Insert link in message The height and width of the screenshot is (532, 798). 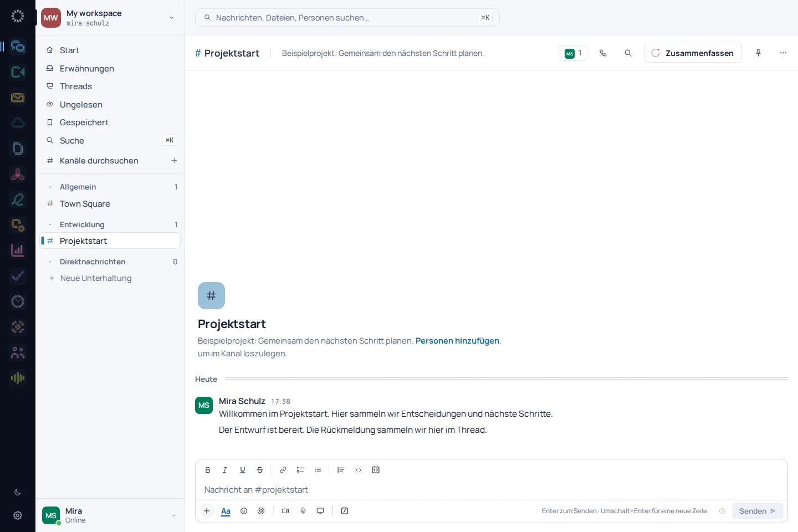283,470
